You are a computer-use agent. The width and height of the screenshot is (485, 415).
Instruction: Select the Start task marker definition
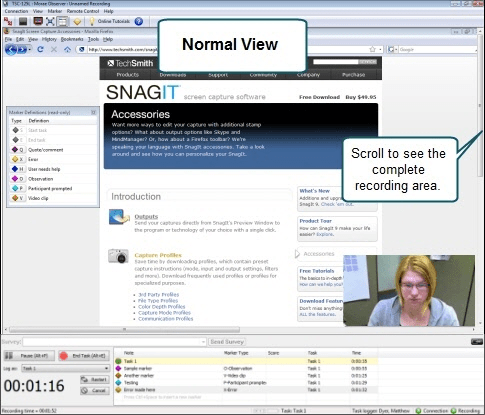coord(53,130)
